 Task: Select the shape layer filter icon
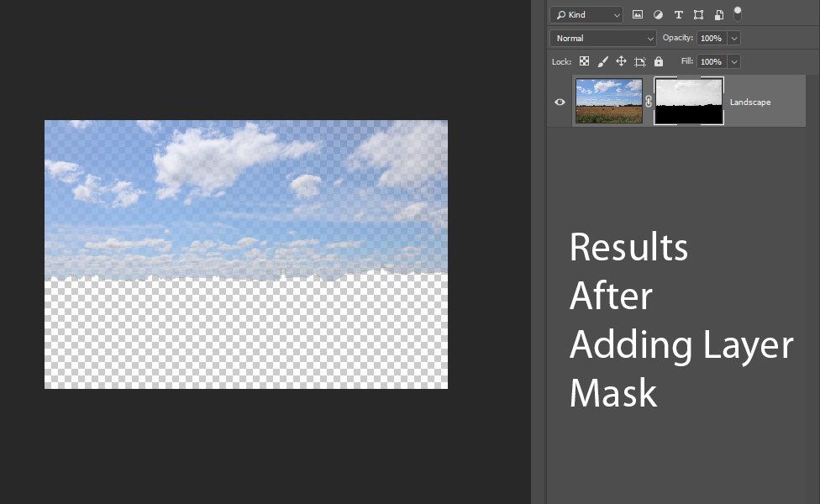pos(698,15)
